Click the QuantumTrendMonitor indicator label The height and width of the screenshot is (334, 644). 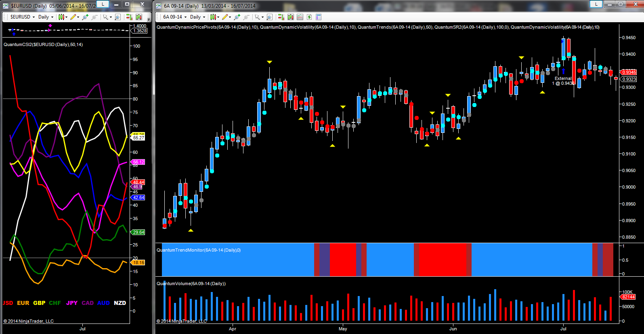tap(199, 250)
